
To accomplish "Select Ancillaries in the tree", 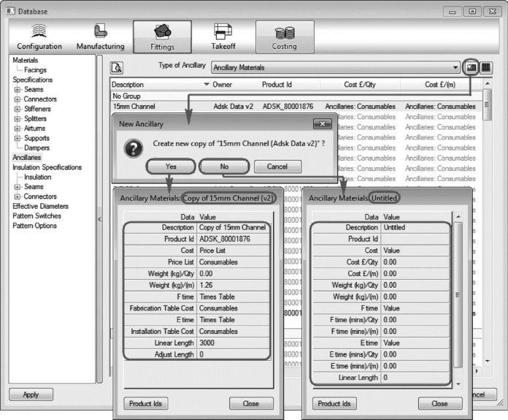I will [x=27, y=158].
